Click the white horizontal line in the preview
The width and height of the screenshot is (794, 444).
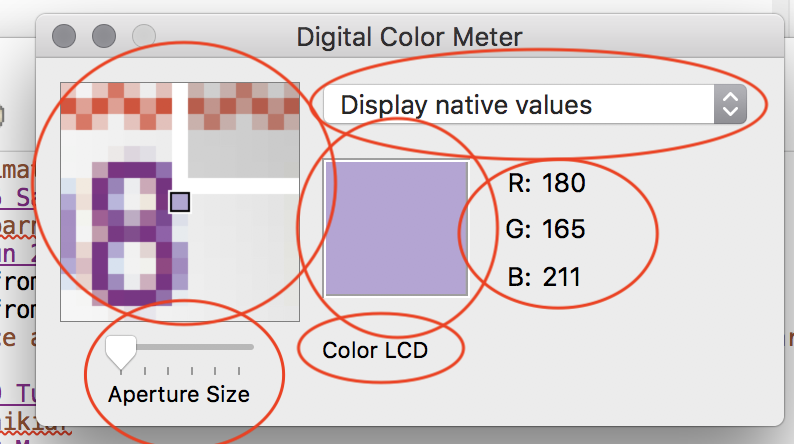tap(245, 185)
